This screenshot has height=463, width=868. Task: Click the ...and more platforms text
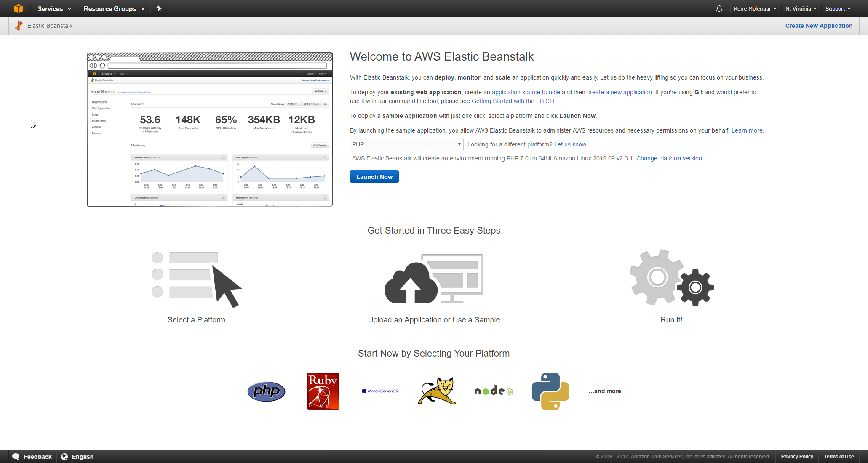(x=605, y=391)
